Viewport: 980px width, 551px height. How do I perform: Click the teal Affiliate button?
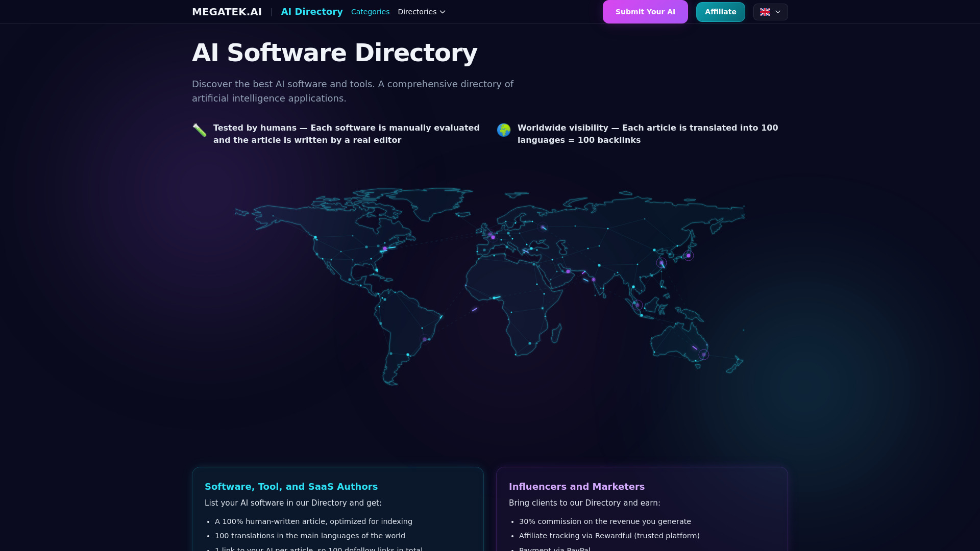(x=720, y=12)
